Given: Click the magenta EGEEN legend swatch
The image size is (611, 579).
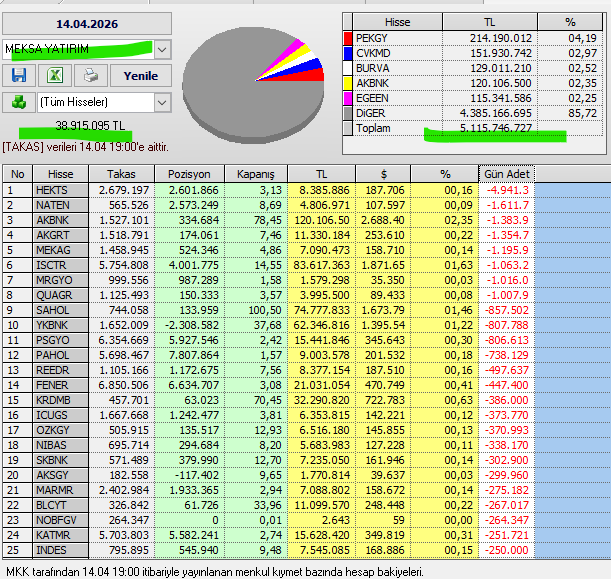Looking at the screenshot, I should click(348, 98).
